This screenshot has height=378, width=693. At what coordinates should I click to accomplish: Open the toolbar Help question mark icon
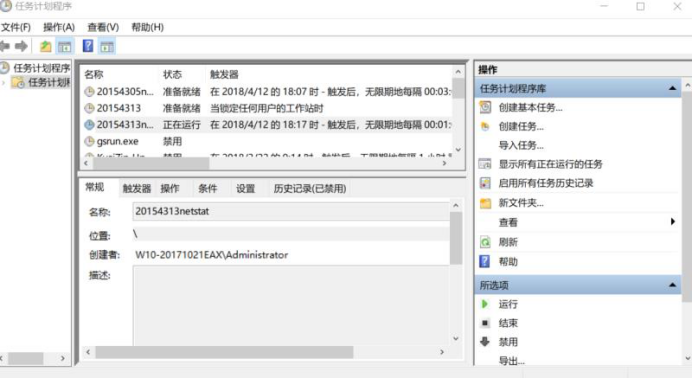coord(88,46)
